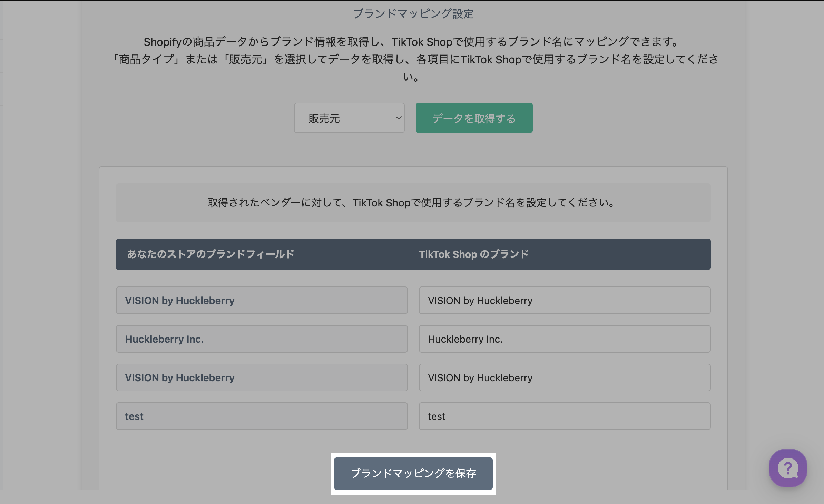This screenshot has width=824, height=504.
Task: Edit TikTok brand field Huckleberry Inc.
Action: click(564, 339)
